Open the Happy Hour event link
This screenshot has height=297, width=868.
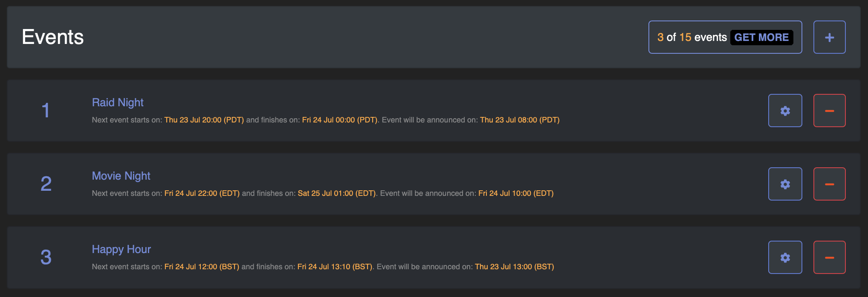pyautogui.click(x=121, y=249)
